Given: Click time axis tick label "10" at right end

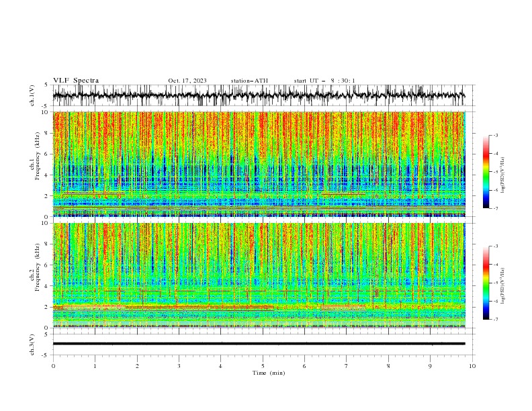Looking at the screenshot, I should [x=472, y=366].
